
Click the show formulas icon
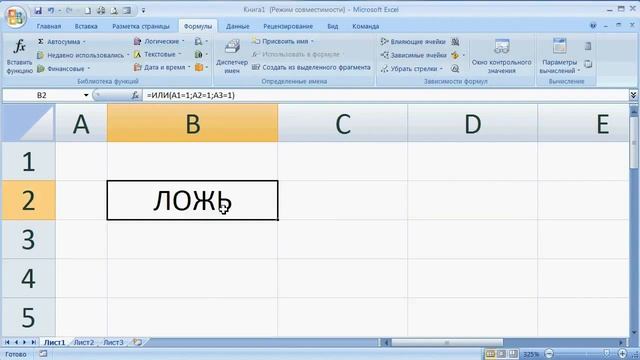(456, 42)
